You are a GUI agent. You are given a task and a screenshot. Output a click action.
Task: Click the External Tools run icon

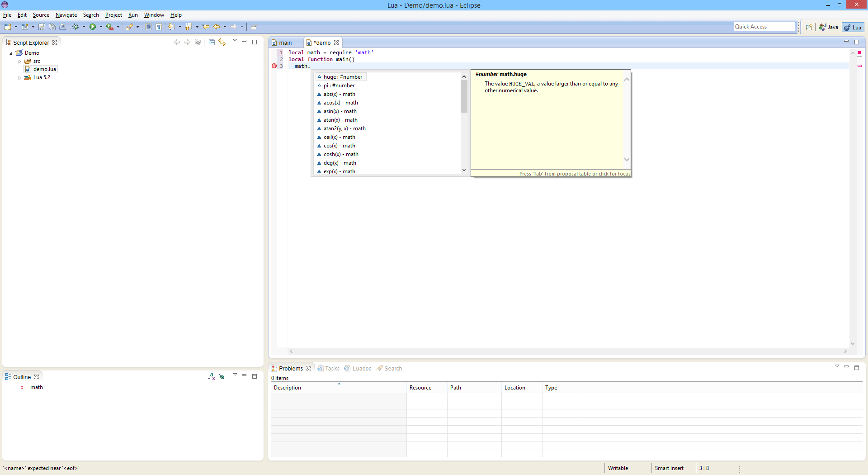109,27
